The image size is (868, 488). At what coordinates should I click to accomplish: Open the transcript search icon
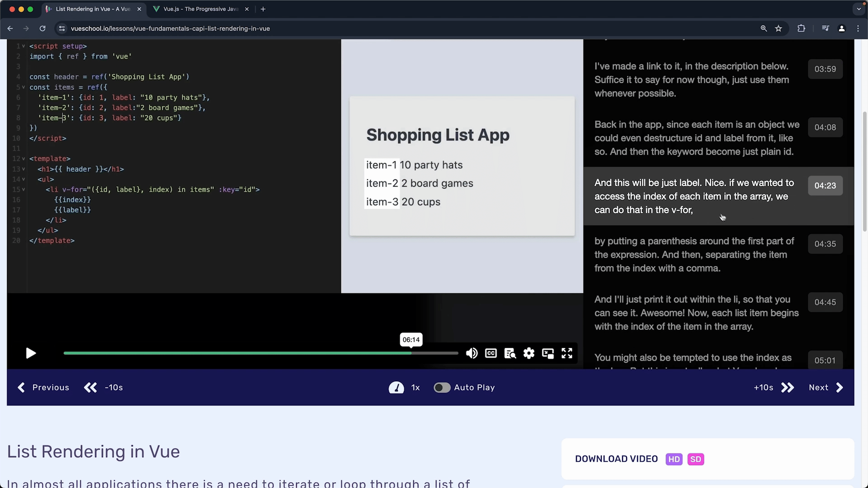510,353
